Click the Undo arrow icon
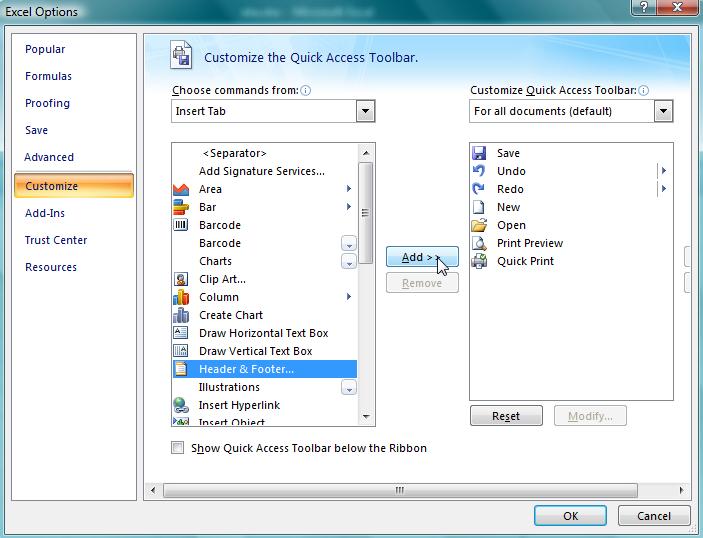 pyautogui.click(x=479, y=171)
